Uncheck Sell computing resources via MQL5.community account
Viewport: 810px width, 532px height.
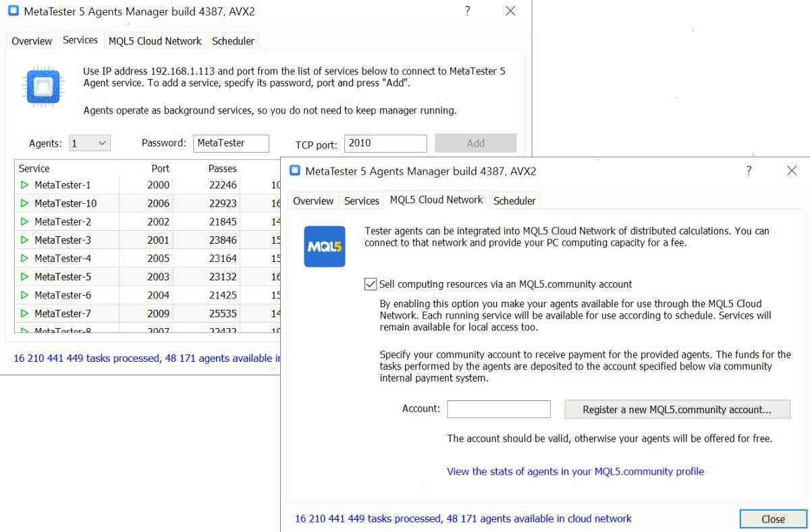[x=371, y=284]
